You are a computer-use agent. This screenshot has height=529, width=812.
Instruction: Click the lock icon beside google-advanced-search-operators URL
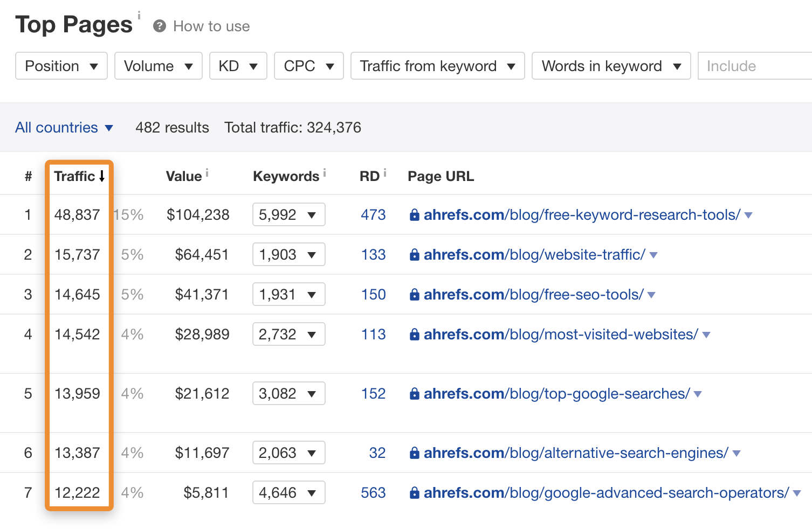pyautogui.click(x=414, y=492)
